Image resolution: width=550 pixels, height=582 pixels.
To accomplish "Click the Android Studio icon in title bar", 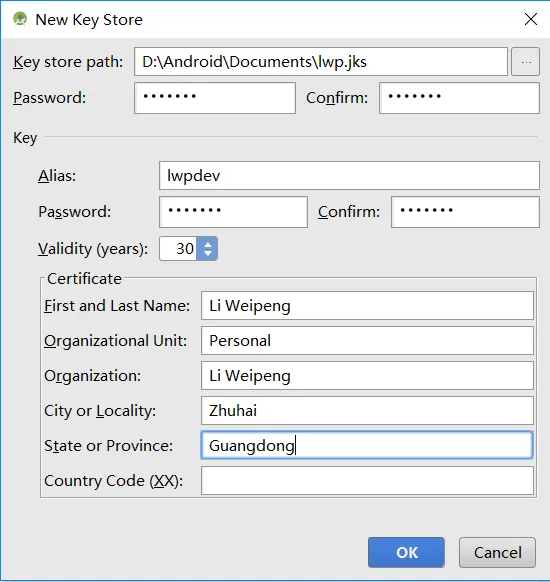I will tap(20, 19).
